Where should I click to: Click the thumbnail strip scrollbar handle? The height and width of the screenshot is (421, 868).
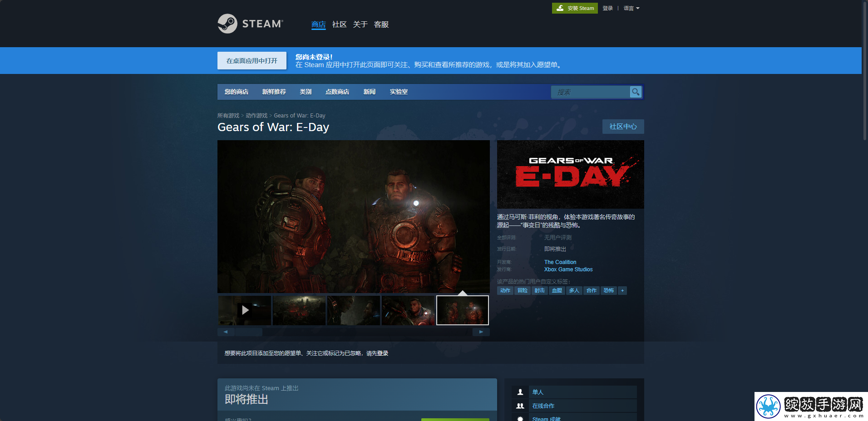coord(248,332)
